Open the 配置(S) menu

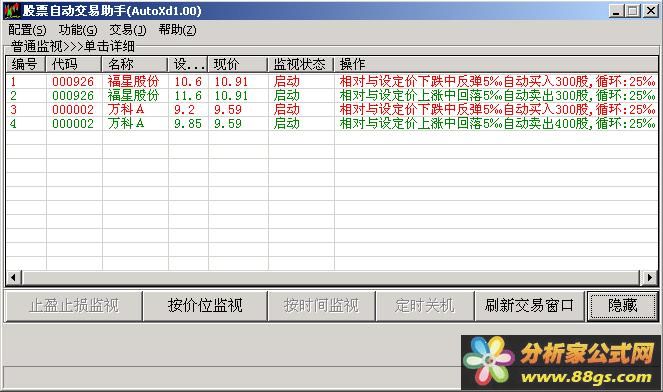click(27, 30)
